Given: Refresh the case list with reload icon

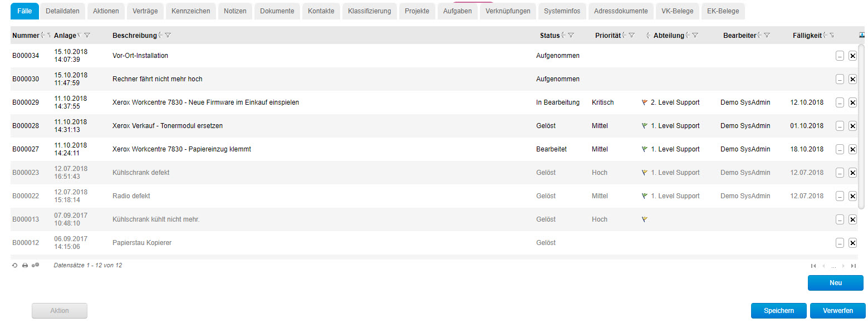Looking at the screenshot, I should (15, 266).
